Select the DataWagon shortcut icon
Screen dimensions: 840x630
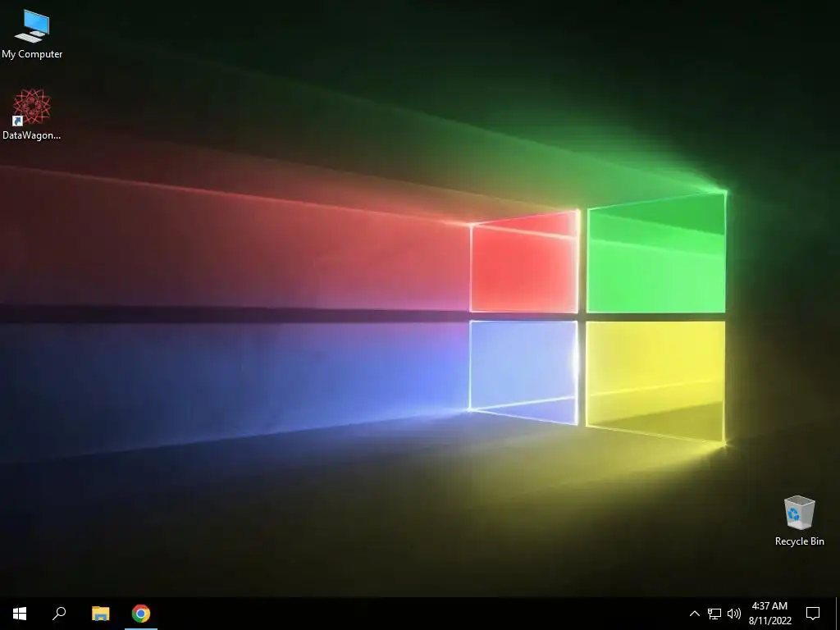coord(32,114)
